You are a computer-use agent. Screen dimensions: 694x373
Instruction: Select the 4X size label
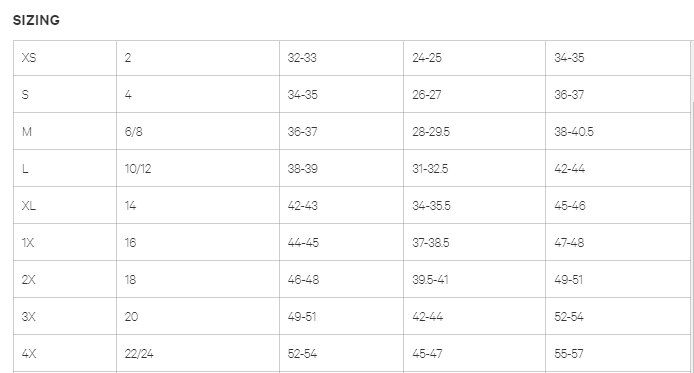(65, 354)
